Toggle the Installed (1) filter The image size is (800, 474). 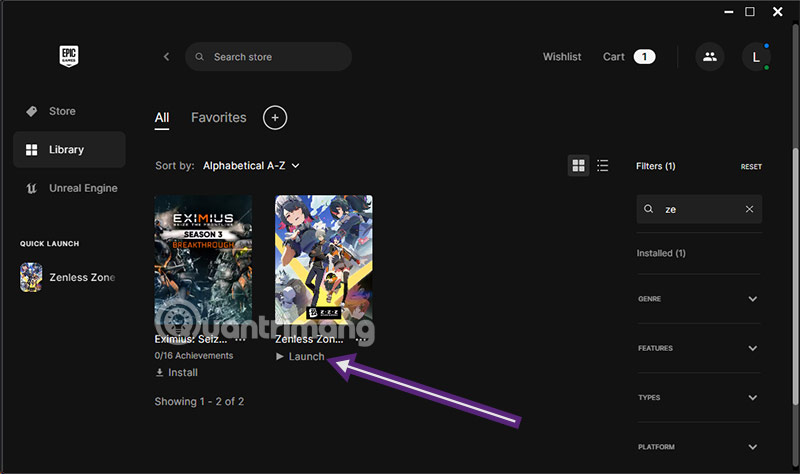click(661, 253)
